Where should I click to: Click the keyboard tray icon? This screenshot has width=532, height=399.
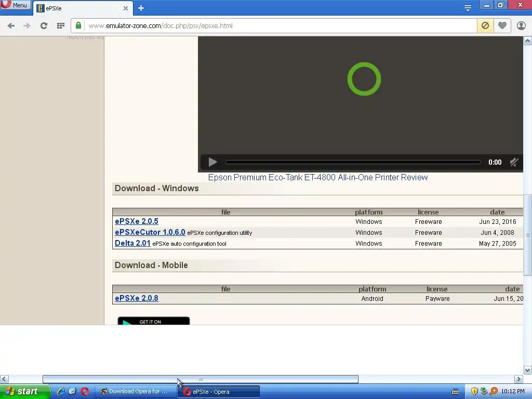(x=455, y=391)
